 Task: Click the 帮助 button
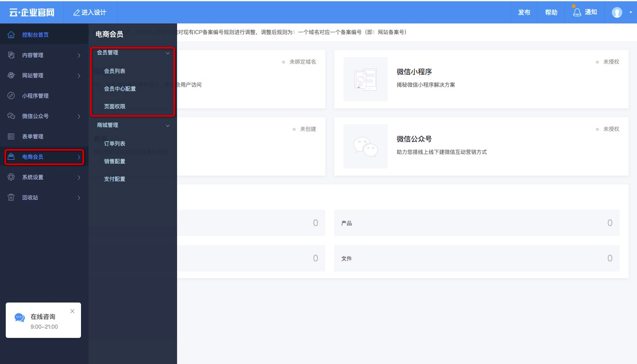coord(551,12)
